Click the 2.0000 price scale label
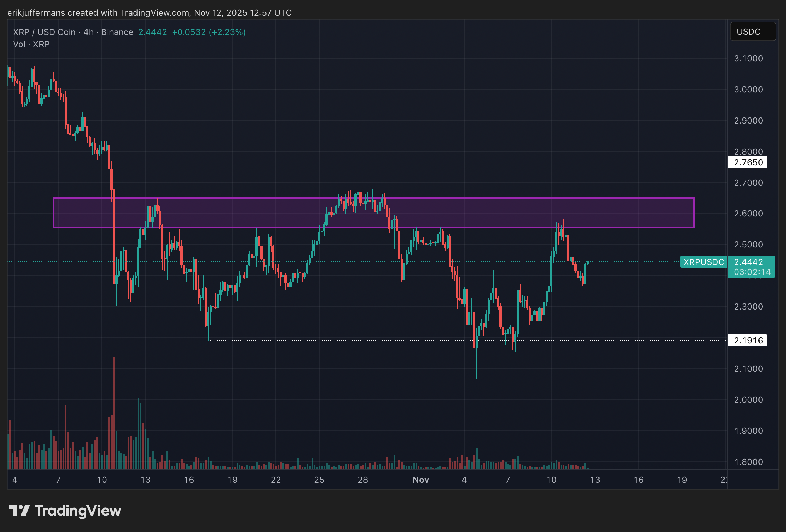The width and height of the screenshot is (786, 532). click(748, 400)
